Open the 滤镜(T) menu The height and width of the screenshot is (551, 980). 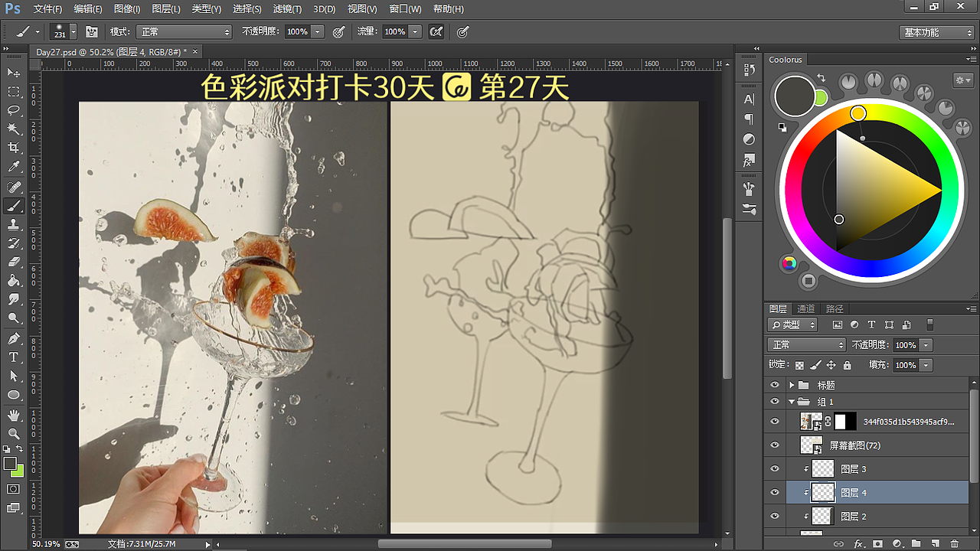pyautogui.click(x=286, y=9)
